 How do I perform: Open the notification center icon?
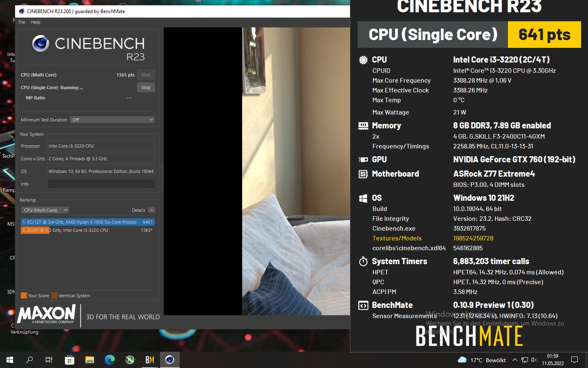tap(575, 360)
